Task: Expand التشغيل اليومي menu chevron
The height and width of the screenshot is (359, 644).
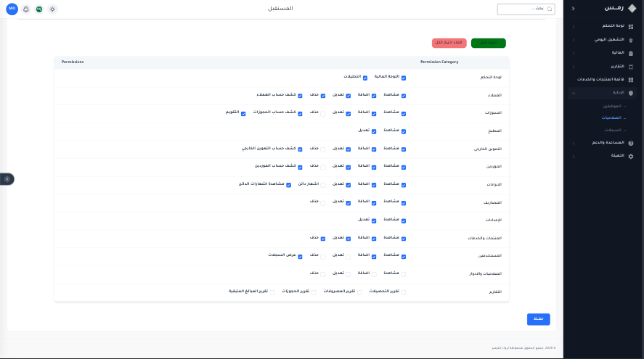Action: (574, 40)
